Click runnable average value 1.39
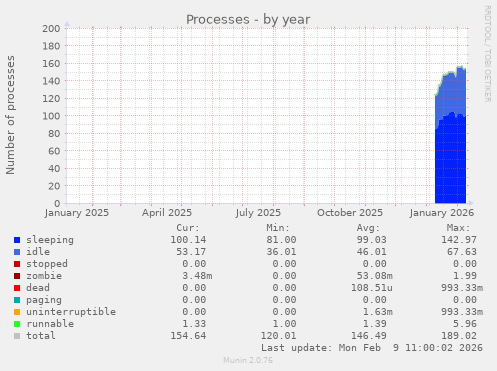This screenshot has width=497, height=371. (375, 324)
